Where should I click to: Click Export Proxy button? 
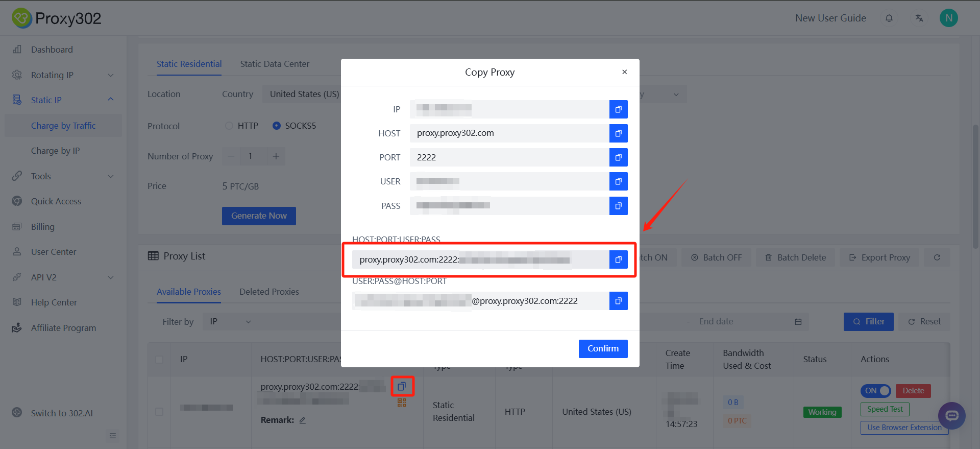879,257
